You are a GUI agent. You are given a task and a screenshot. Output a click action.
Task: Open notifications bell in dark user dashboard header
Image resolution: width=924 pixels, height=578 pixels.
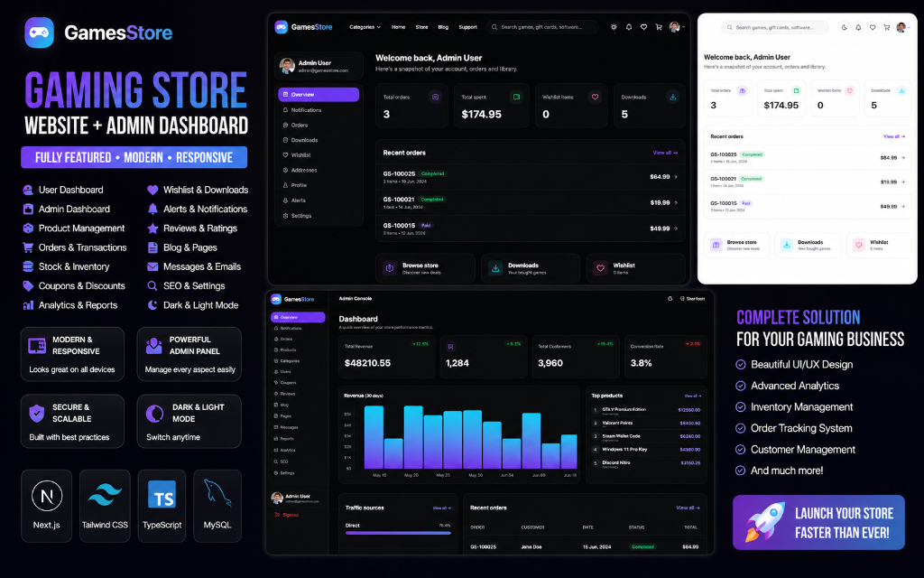point(629,27)
